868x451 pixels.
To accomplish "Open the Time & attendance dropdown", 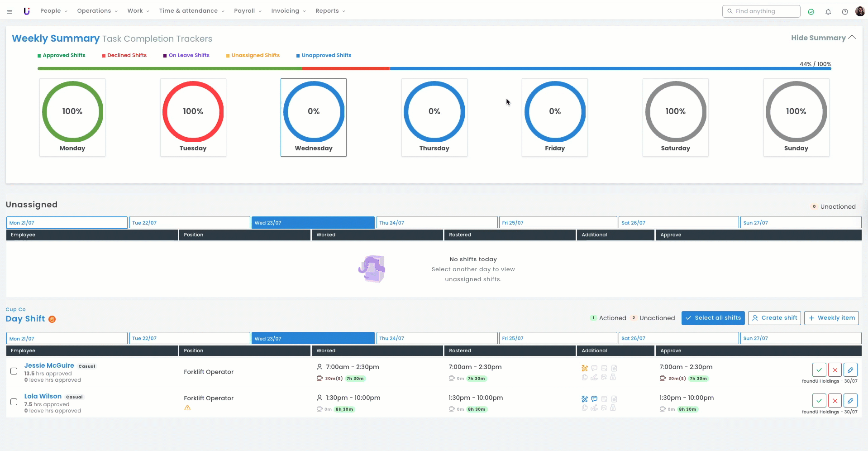I will (191, 11).
